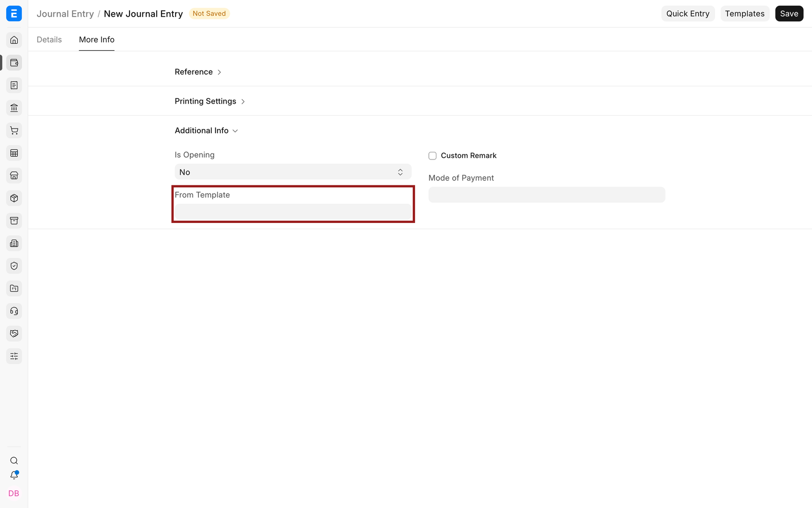Viewport: 812px width, 508px height.
Task: Save the journal entry
Action: coord(789,14)
